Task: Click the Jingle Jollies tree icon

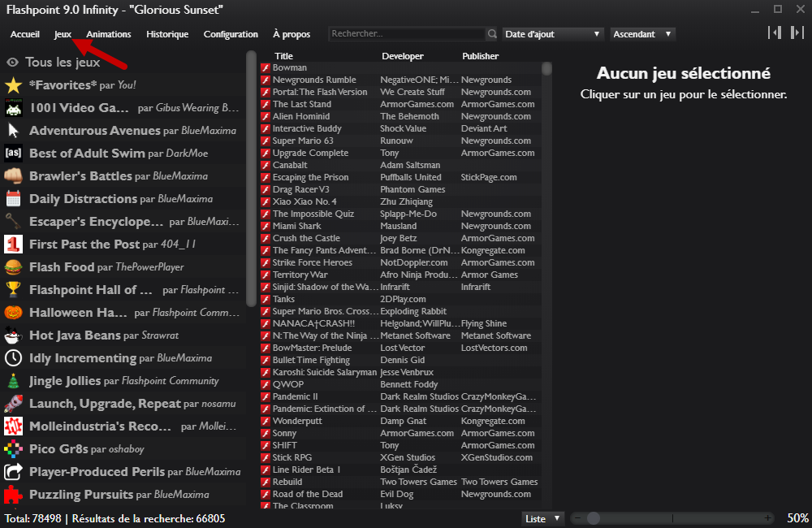Action: point(14,381)
